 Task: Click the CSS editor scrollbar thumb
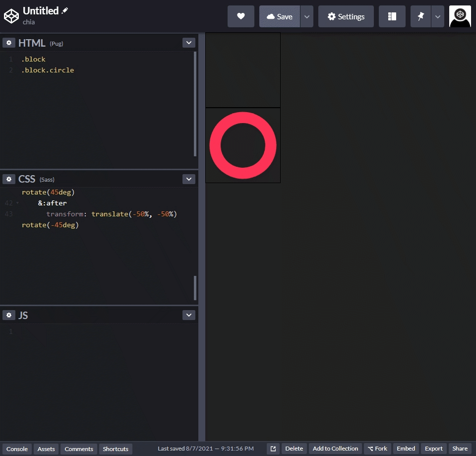[195, 288]
